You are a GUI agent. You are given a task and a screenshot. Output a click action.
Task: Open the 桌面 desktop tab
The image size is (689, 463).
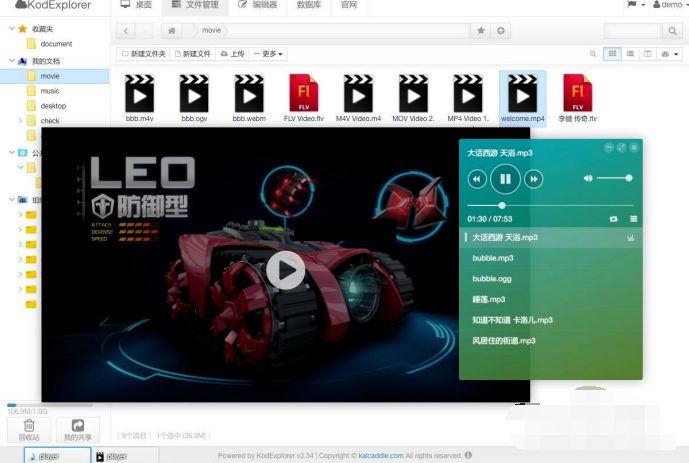tap(137, 5)
